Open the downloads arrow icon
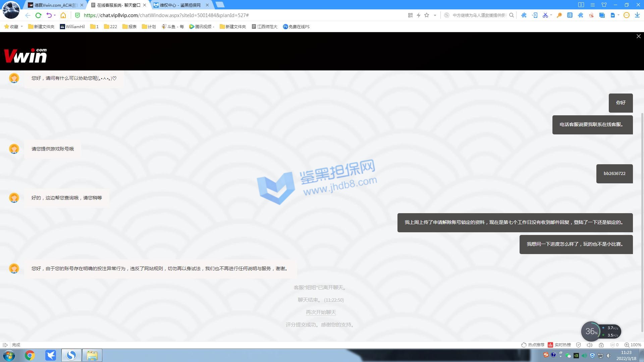Image resolution: width=644 pixels, height=362 pixels. click(x=637, y=15)
